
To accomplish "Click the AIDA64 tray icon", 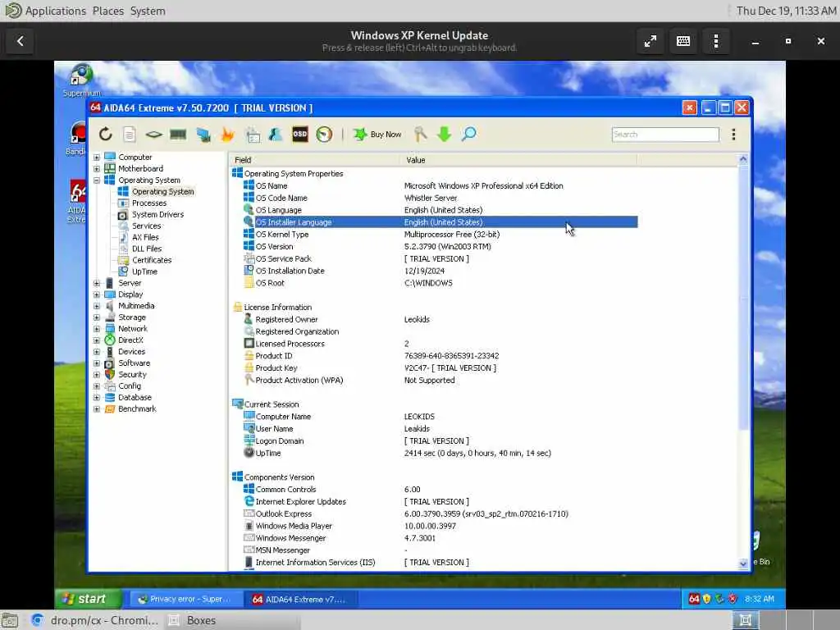I will click(694, 599).
